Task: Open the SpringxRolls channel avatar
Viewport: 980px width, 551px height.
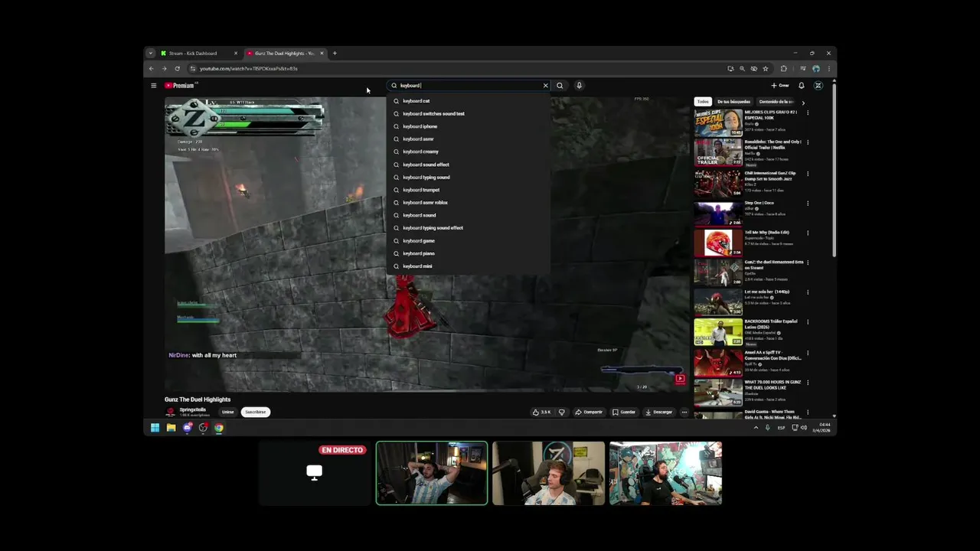Action: coord(171,412)
